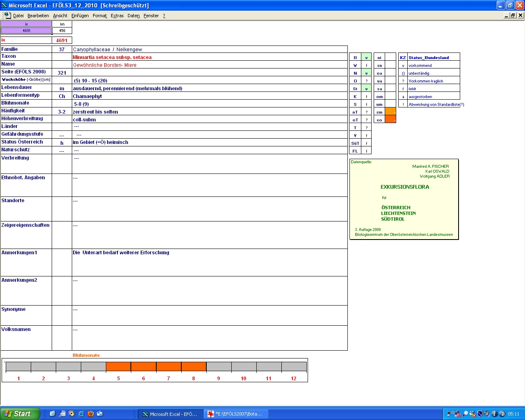This screenshot has width=525, height=420.
Task: Select 'zerstreut bis selten' cell
Action: 210,112
